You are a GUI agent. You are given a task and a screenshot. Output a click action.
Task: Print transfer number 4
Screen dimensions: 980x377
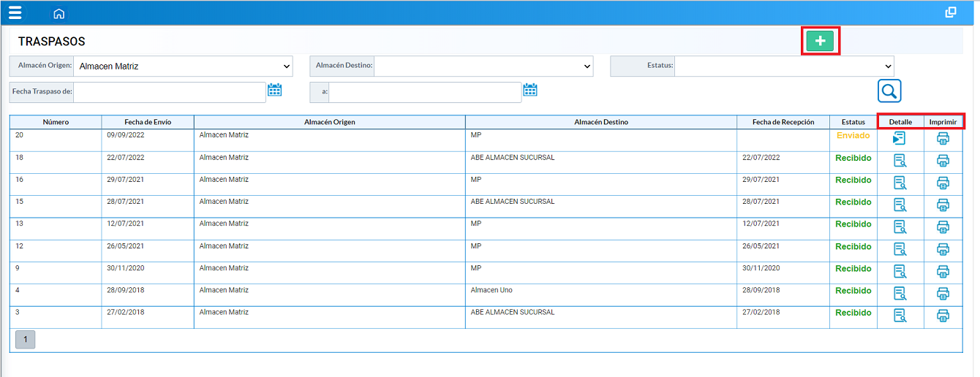pos(943,293)
